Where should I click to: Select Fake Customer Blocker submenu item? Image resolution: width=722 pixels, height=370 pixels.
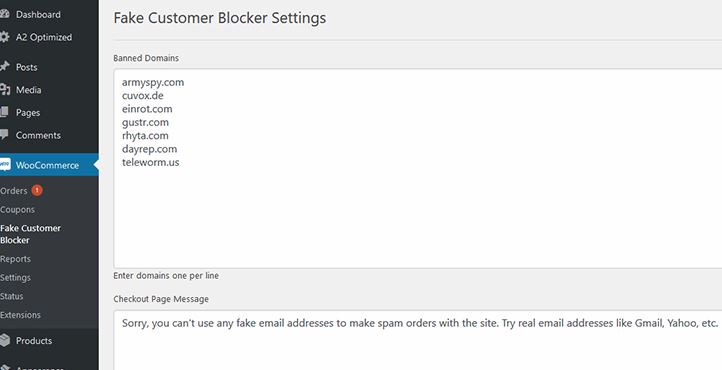tap(30, 234)
